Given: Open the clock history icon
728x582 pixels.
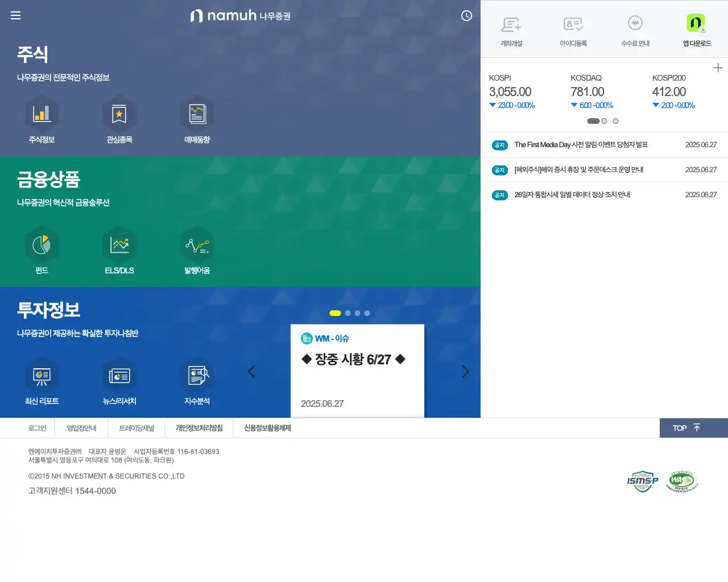Looking at the screenshot, I should (x=466, y=16).
